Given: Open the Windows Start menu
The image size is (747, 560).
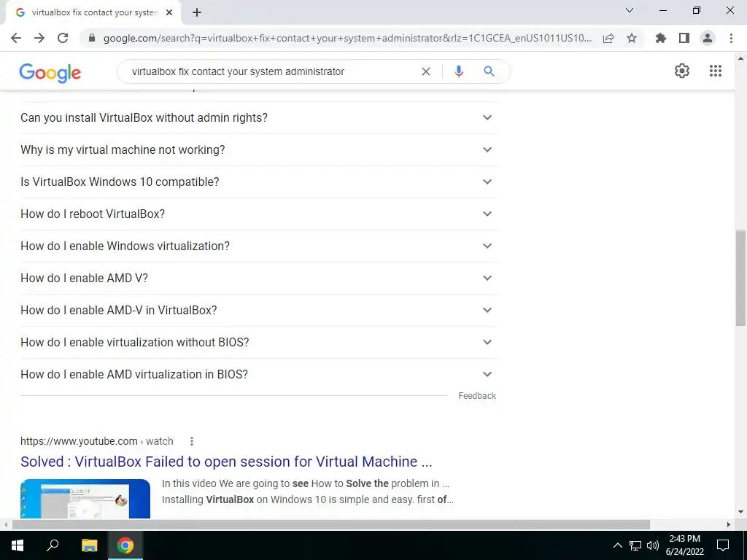Looking at the screenshot, I should pos(18,545).
